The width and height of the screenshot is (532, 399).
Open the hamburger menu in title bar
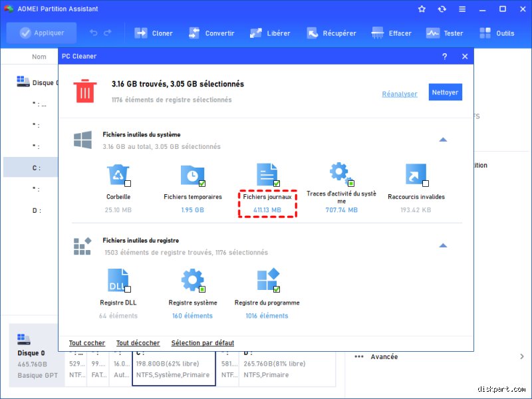point(462,9)
